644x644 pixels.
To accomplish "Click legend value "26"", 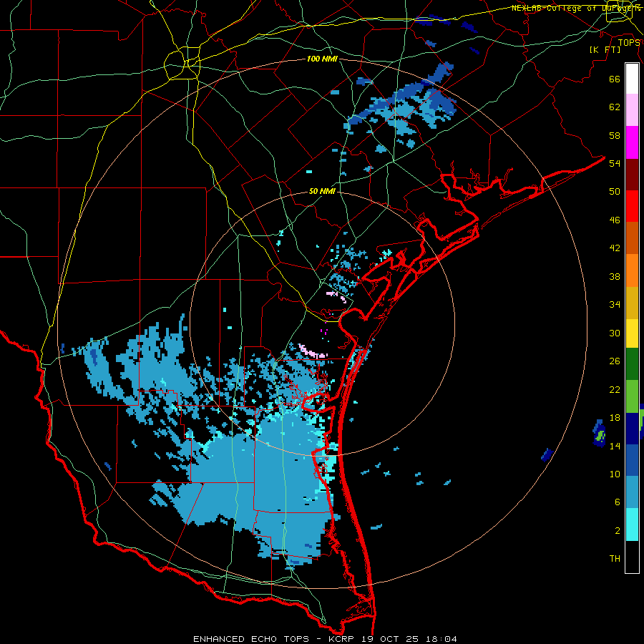I will pos(615,361).
